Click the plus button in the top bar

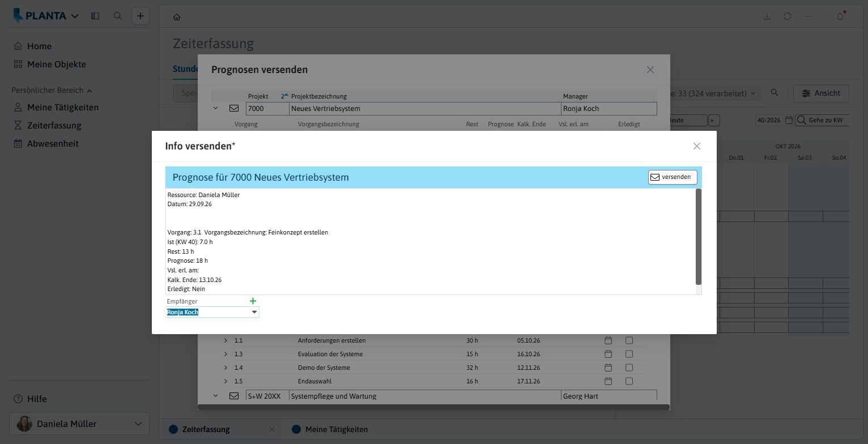click(141, 16)
